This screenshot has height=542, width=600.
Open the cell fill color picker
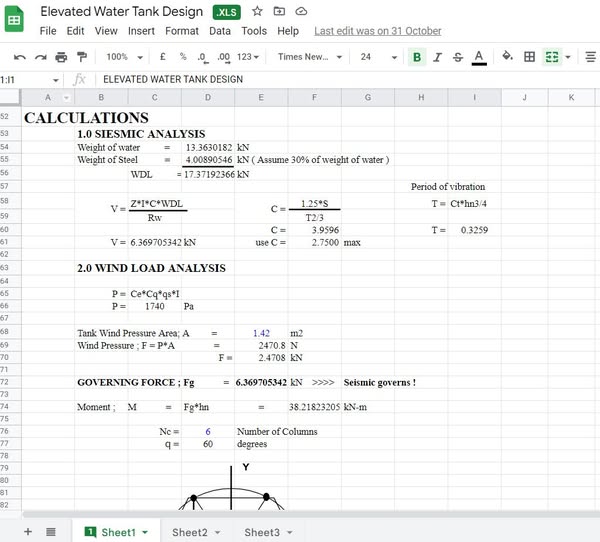tap(507, 57)
